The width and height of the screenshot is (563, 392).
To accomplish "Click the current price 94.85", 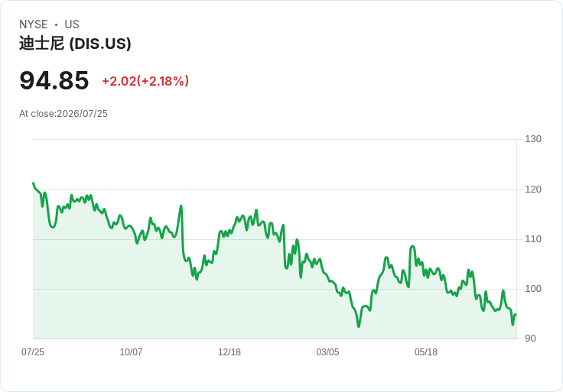I will click(54, 80).
